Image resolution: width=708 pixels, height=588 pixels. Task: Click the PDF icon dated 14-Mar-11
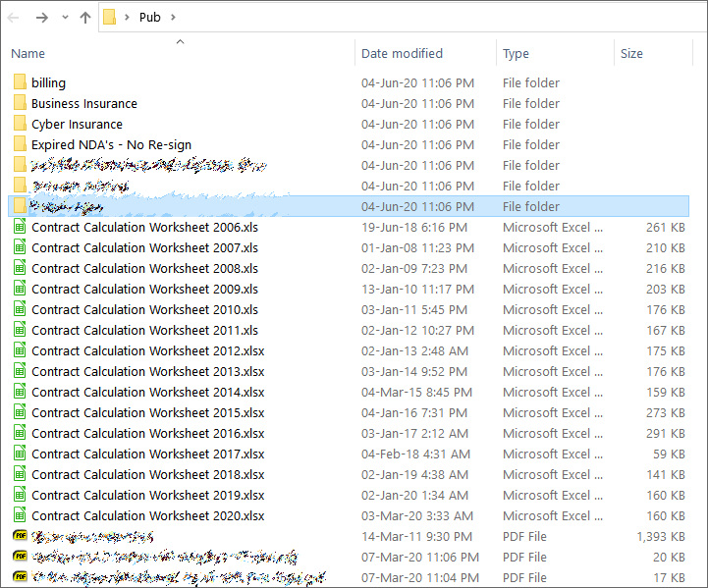tap(20, 537)
